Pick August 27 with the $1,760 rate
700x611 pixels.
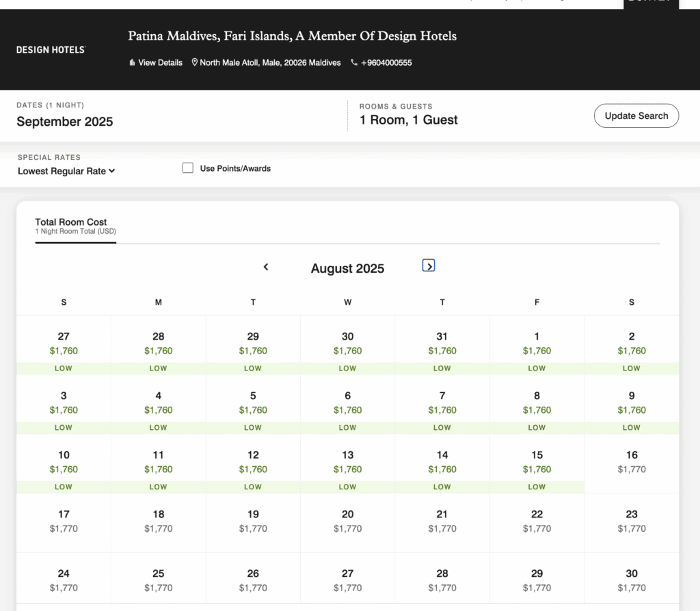[64, 343]
